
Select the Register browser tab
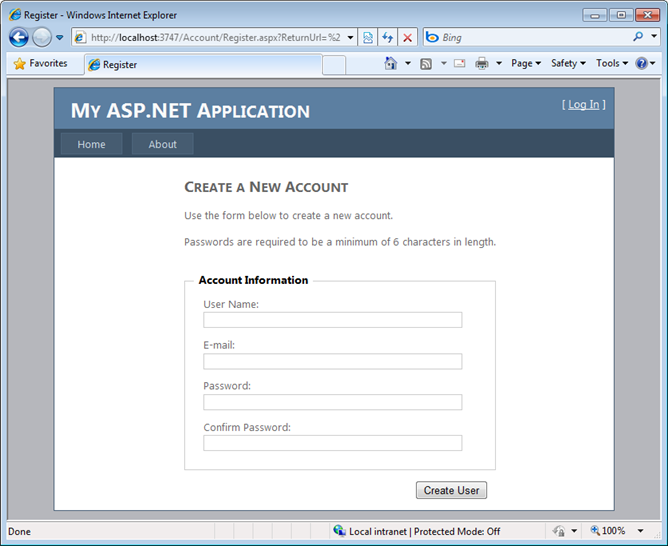pos(203,65)
